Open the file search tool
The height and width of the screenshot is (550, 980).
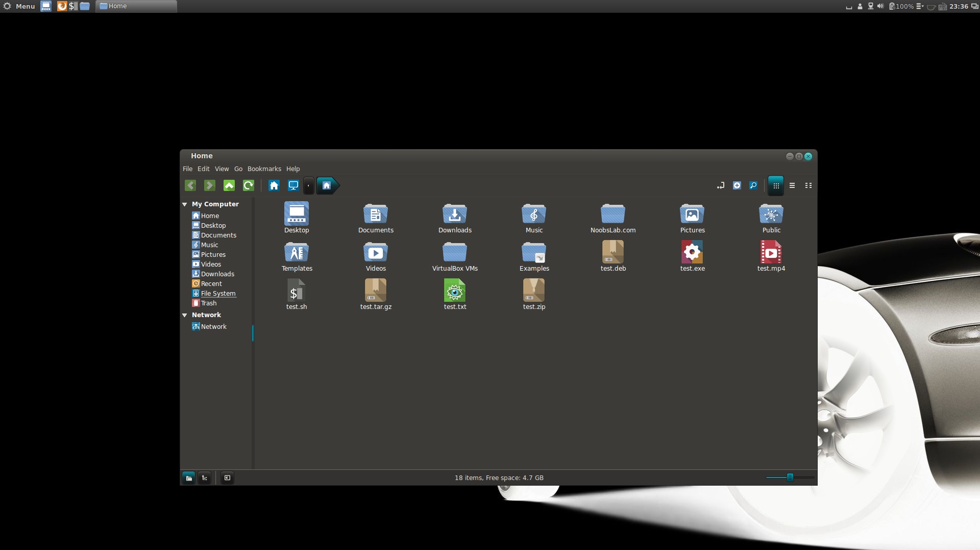click(x=753, y=185)
